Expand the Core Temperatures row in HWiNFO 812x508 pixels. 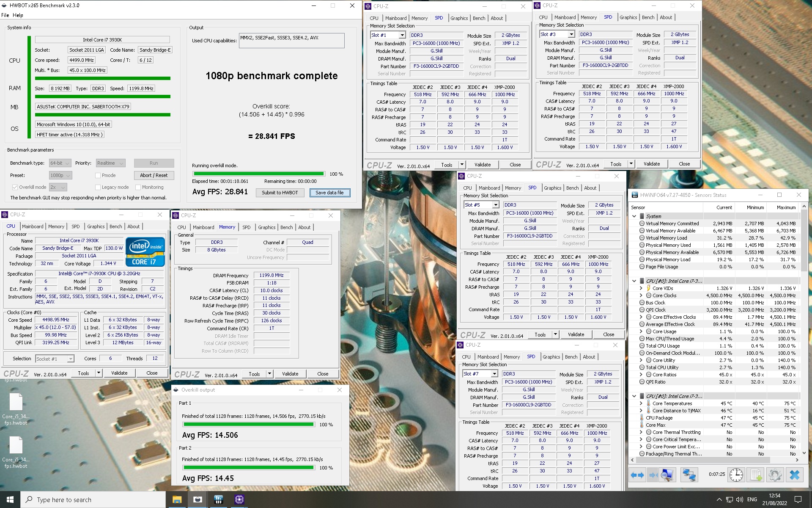(x=641, y=403)
